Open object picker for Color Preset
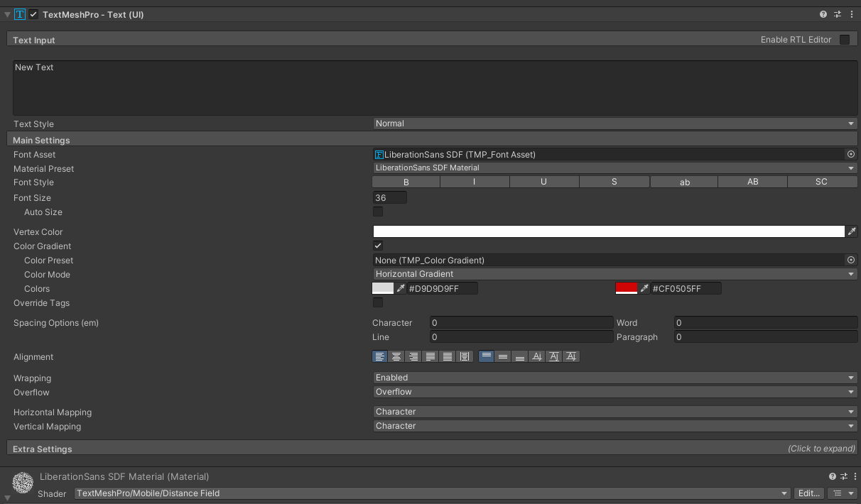This screenshot has height=504, width=861. pos(851,260)
